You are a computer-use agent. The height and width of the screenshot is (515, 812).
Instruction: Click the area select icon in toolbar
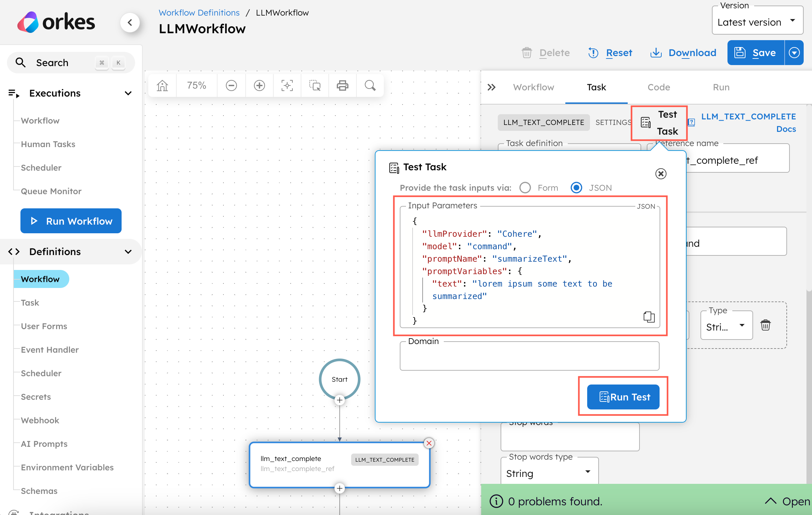(x=315, y=85)
